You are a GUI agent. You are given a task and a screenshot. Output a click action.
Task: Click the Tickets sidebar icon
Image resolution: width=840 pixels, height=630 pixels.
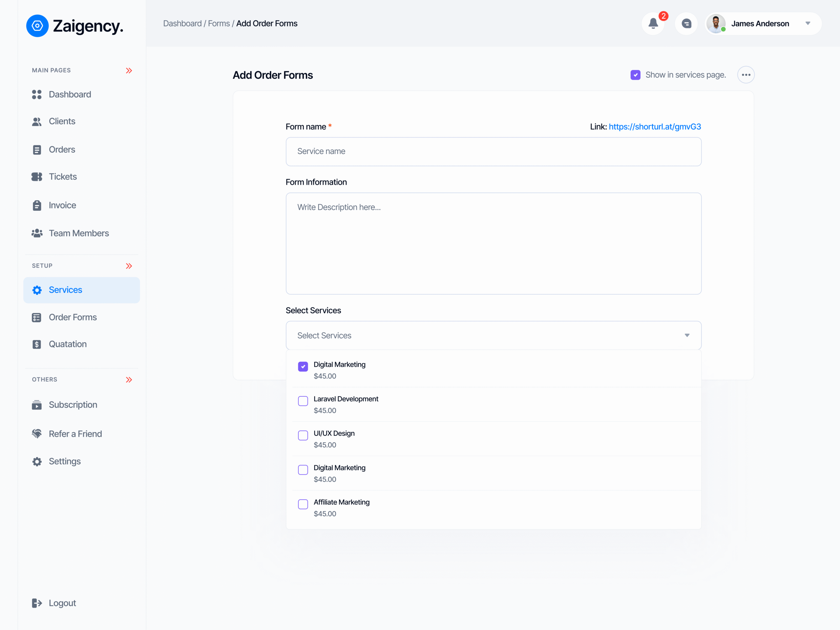tap(37, 177)
